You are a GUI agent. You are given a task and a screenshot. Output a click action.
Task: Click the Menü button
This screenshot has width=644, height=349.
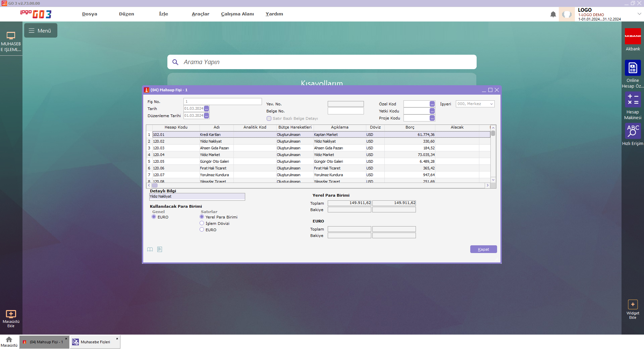pos(41,31)
